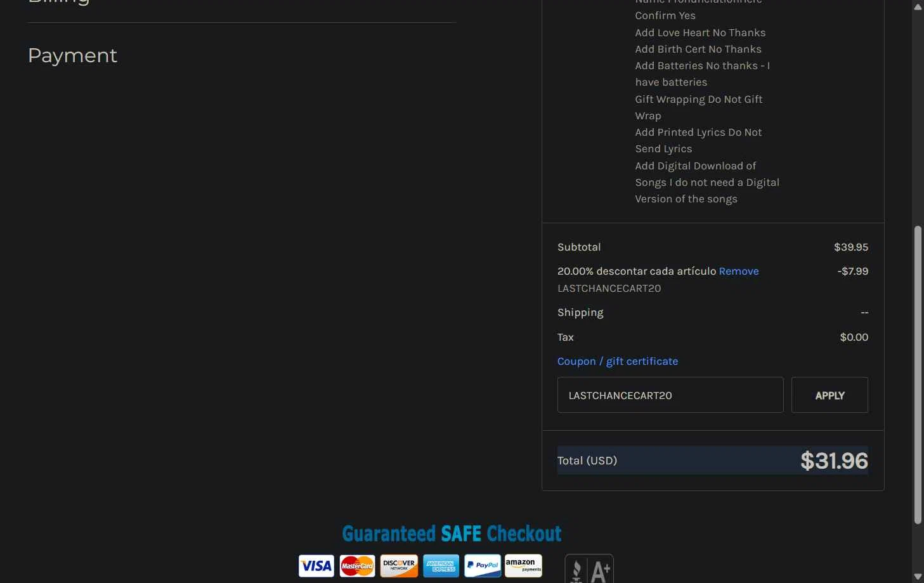Click the Total $31.96 amount
Image resolution: width=924 pixels, height=583 pixels.
(834, 461)
